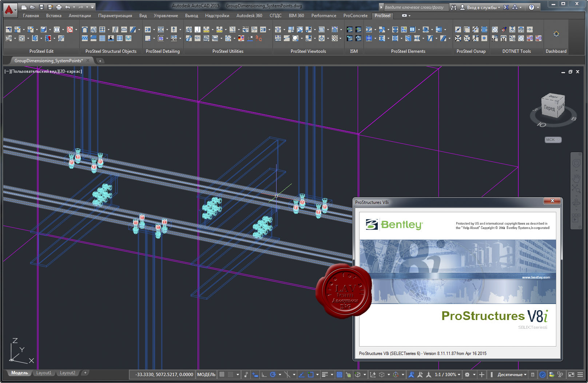This screenshot has height=383, width=588.
Task: Click the flags language icon in ProSteel Utilities
Action: coord(241,38)
